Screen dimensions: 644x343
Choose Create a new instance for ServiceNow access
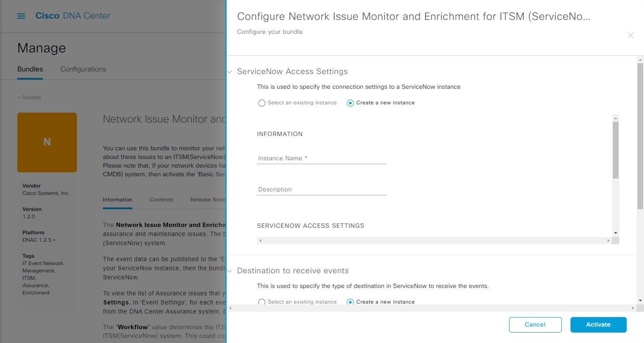point(350,103)
